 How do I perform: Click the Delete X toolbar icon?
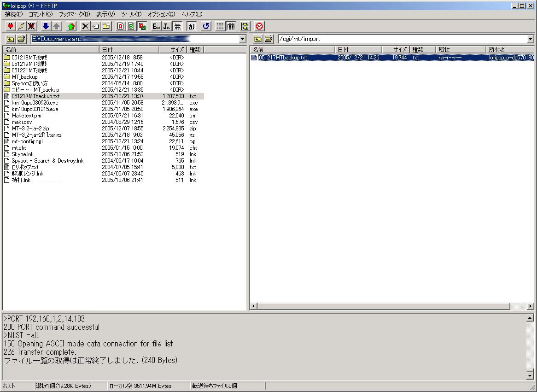point(85,26)
